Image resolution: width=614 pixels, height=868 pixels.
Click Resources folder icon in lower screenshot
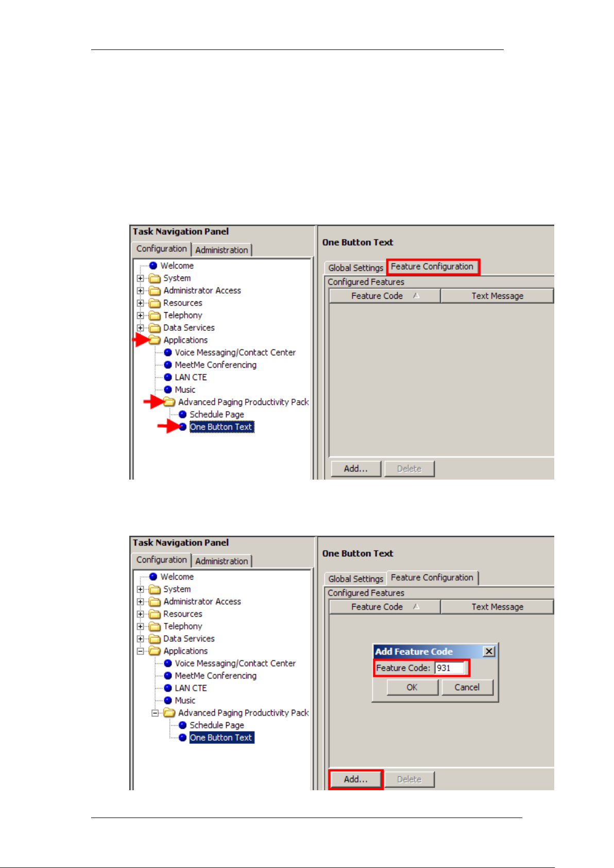[155, 614]
